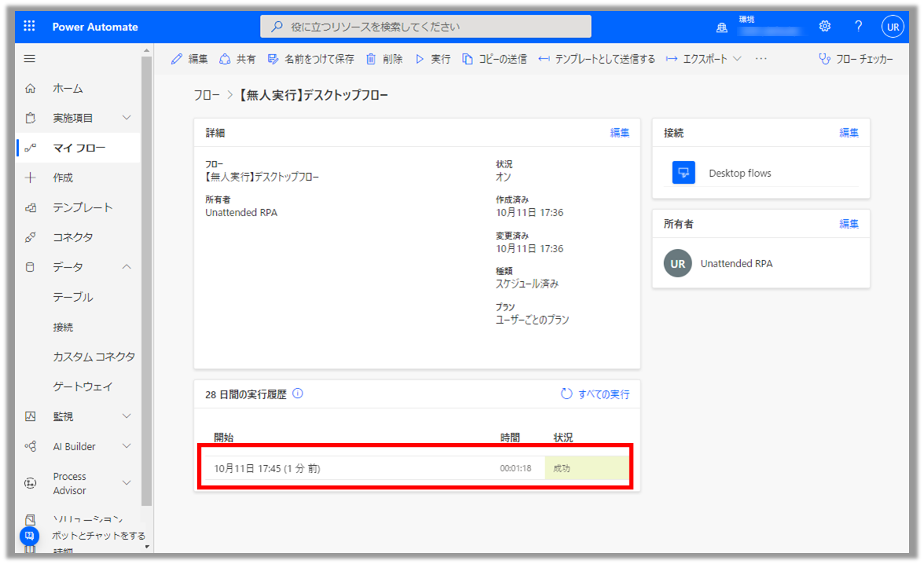The width and height of the screenshot is (924, 564).
Task: Click the Unattended RPA name in 所有者 card
Action: [x=736, y=263]
